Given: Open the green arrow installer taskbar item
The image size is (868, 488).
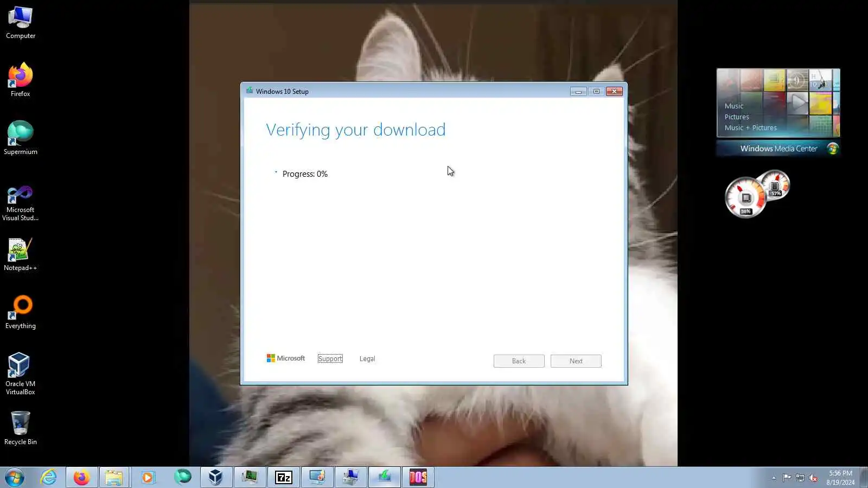Looking at the screenshot, I should point(385,477).
